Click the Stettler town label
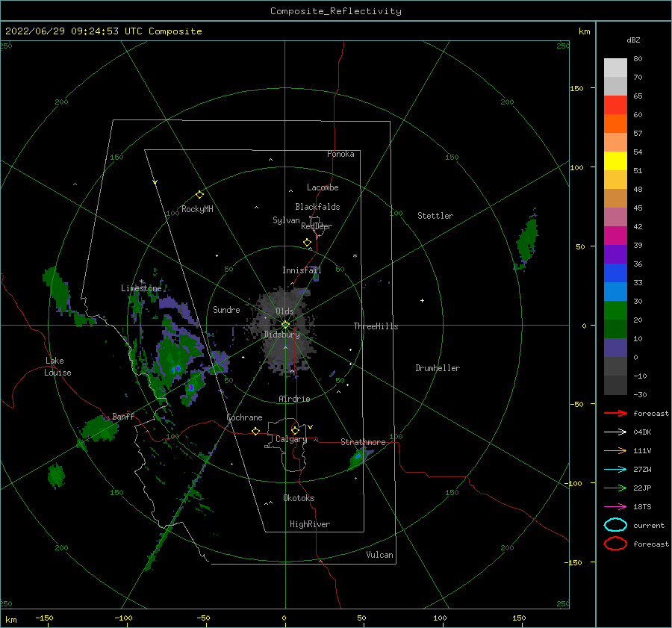 tap(435, 216)
